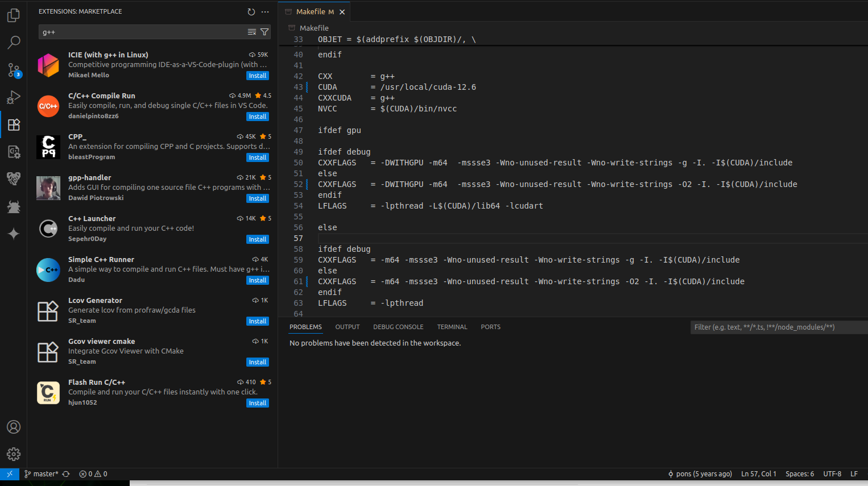The image size is (868, 486).
Task: Open Manage gear menu in activity bar
Action: point(14,454)
